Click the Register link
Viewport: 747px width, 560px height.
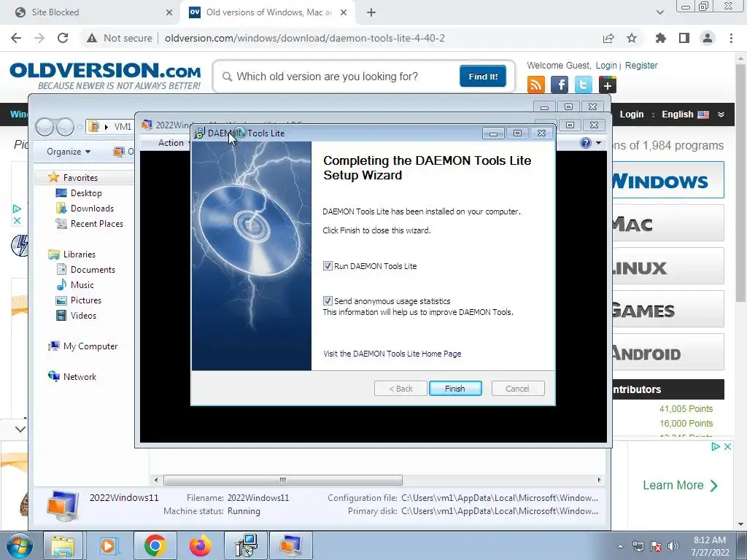[640, 65]
